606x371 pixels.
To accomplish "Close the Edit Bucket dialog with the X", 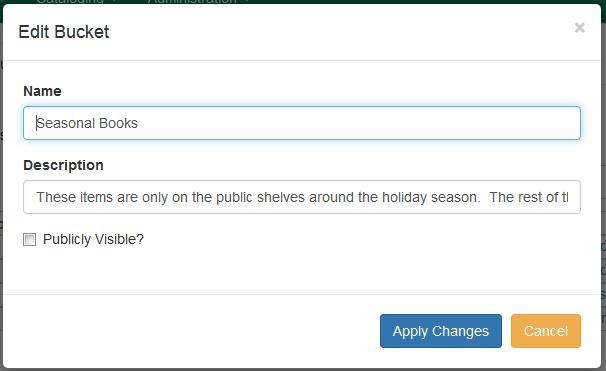I will pyautogui.click(x=579, y=28).
